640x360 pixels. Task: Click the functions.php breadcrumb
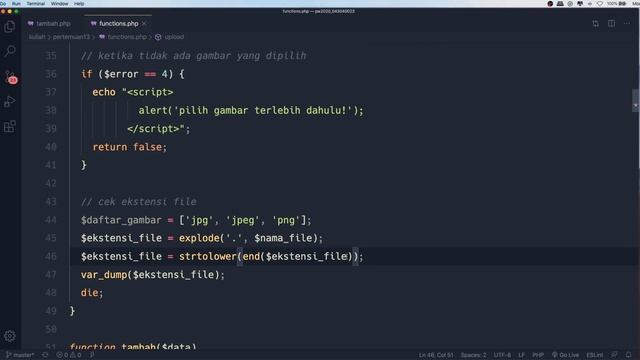(122, 37)
